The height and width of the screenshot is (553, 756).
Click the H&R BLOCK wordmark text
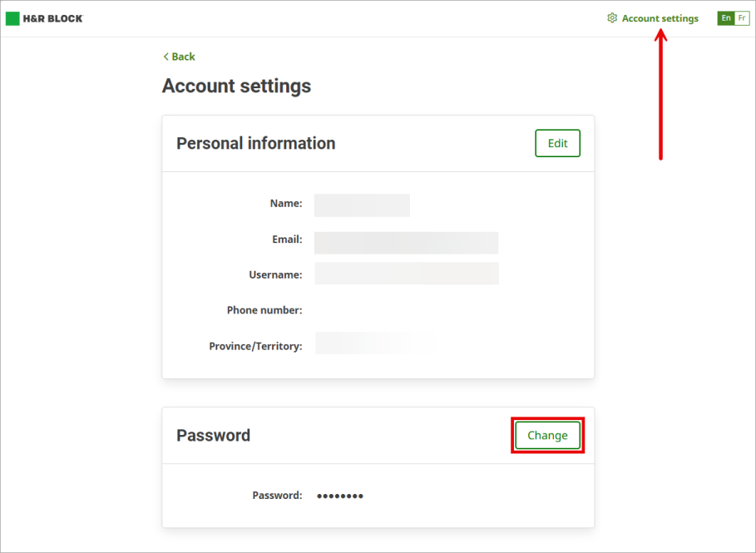tap(52, 18)
